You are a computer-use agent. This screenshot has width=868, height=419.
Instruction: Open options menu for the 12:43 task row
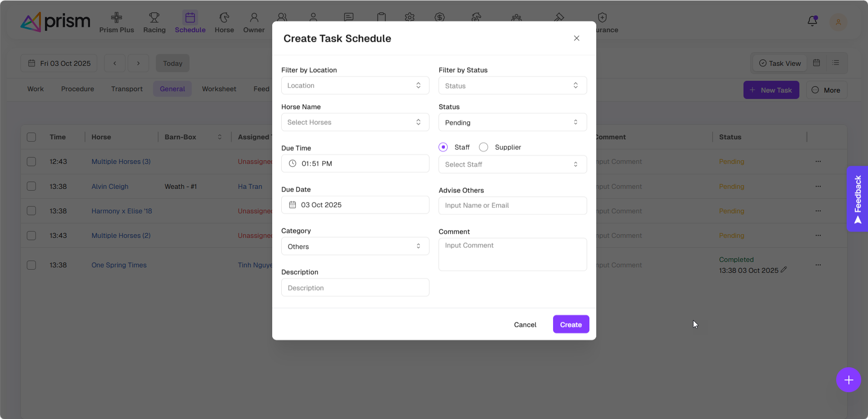(x=818, y=162)
